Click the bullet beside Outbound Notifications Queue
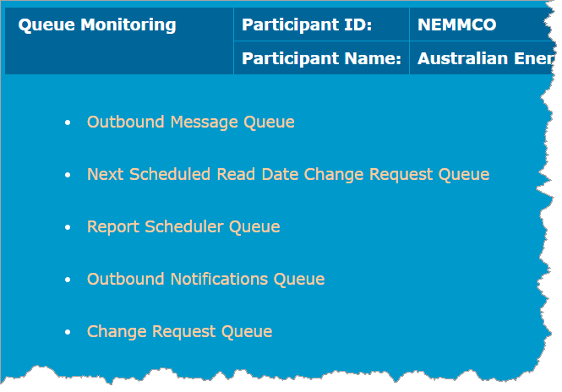The image size is (562, 392). (x=68, y=280)
